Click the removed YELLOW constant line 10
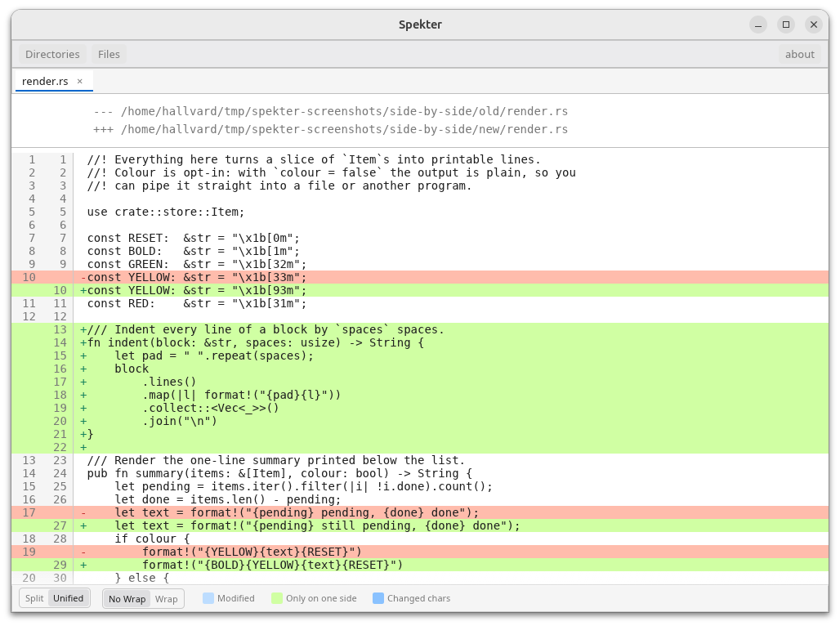This screenshot has width=840, height=626. coord(420,277)
